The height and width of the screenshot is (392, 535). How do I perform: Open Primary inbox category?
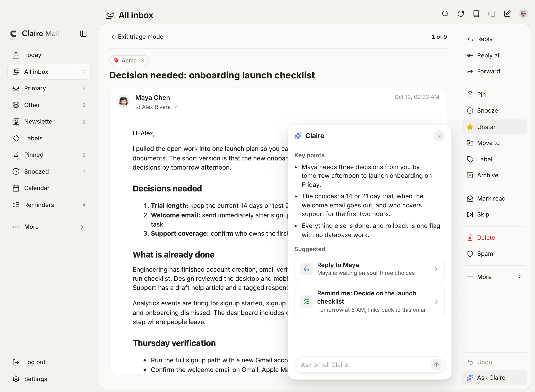pyautogui.click(x=49, y=88)
